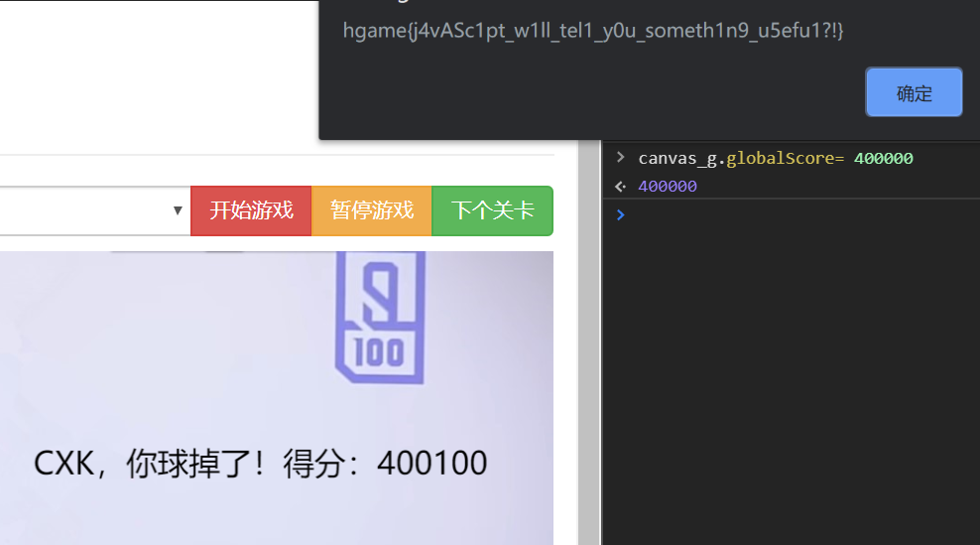Click the page's vertical scrollbar track

[x=588, y=347]
